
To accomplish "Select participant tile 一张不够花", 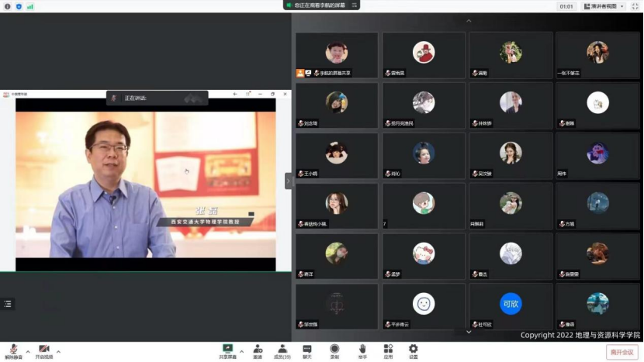I will pos(597,55).
